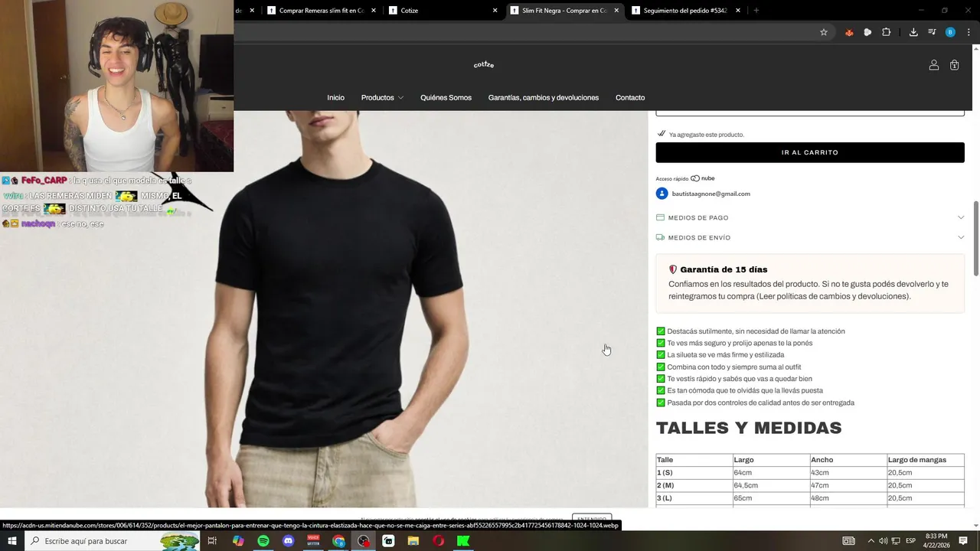This screenshot has height=551, width=980.
Task: Bookmark this page with the star icon
Action: click(x=824, y=32)
